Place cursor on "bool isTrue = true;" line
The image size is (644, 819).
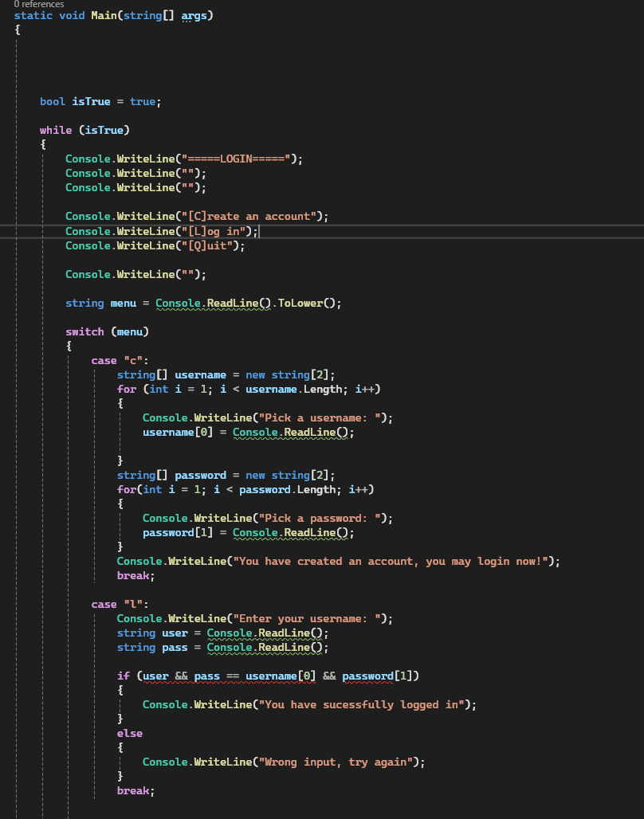pos(100,102)
